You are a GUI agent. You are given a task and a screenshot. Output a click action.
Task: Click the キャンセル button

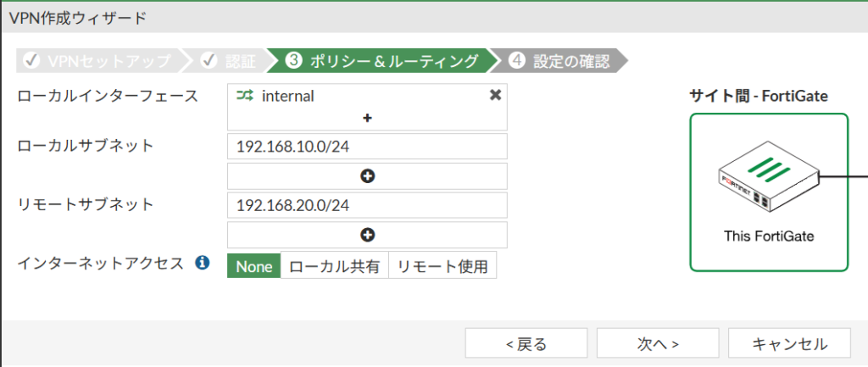pos(789,343)
